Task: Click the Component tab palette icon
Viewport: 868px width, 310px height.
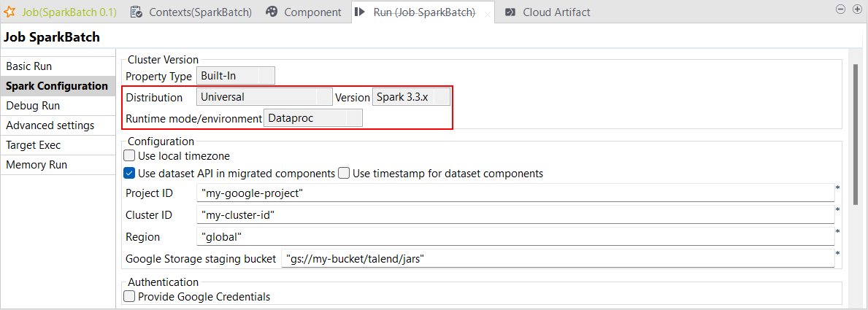Action: coord(272,12)
